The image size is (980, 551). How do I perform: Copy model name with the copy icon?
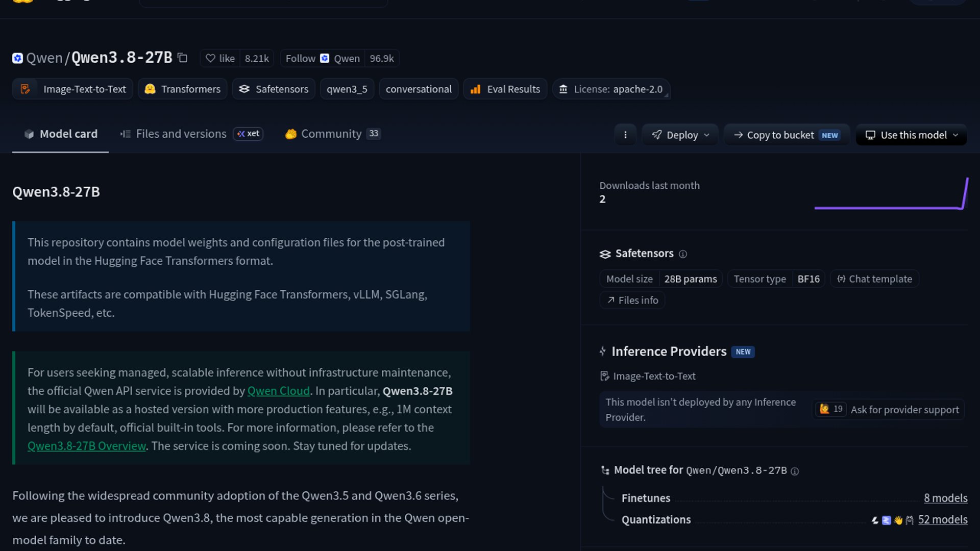(182, 58)
